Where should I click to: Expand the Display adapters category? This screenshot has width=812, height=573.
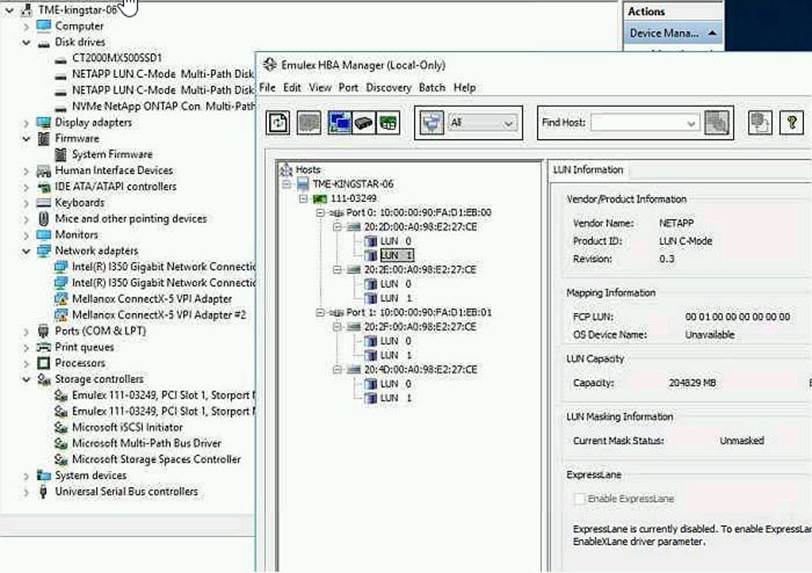pos(27,122)
